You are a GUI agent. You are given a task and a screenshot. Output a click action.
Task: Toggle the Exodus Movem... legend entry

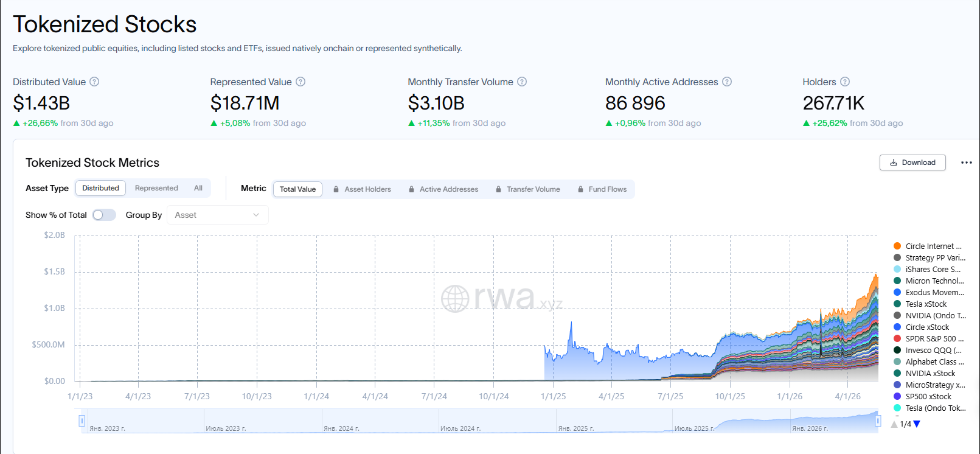click(929, 292)
